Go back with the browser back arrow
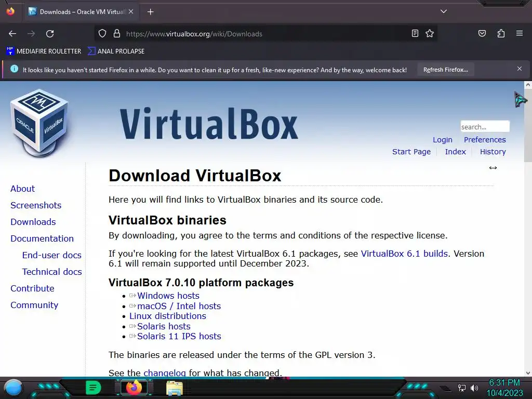The image size is (532, 399). 12,34
